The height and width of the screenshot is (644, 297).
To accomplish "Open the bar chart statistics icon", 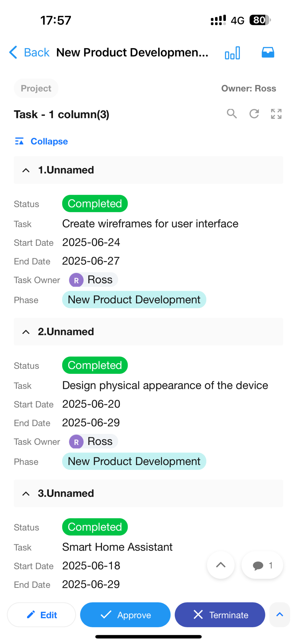I will (x=232, y=53).
